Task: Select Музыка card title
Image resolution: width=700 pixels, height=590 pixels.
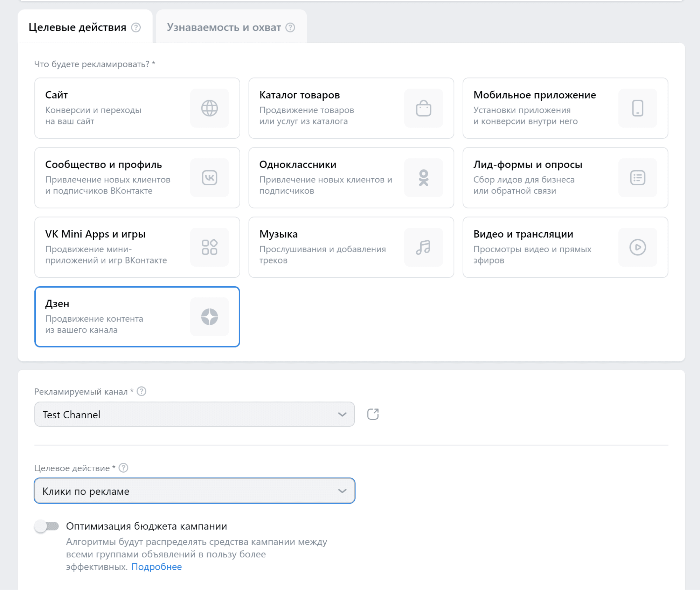Action: [278, 234]
